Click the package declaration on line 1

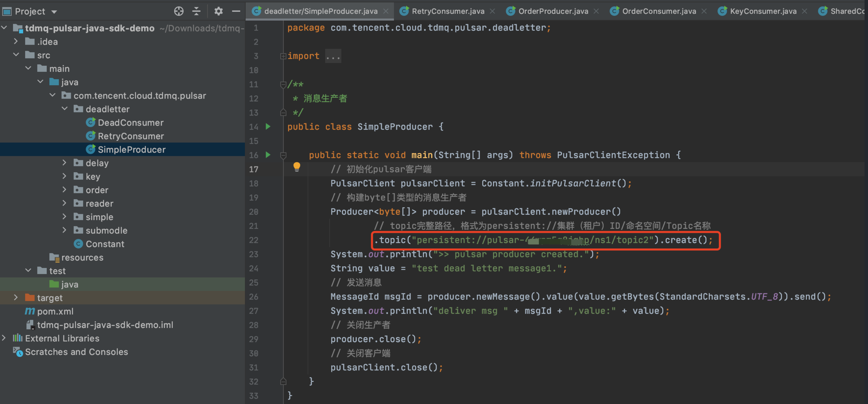point(419,28)
